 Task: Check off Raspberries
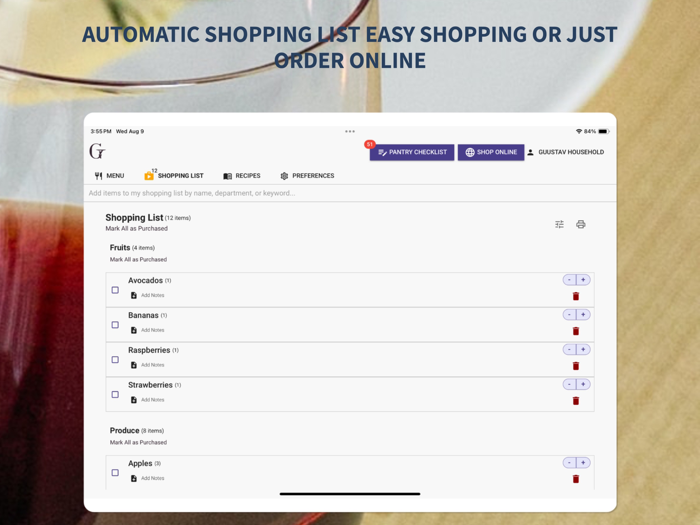[115, 360]
